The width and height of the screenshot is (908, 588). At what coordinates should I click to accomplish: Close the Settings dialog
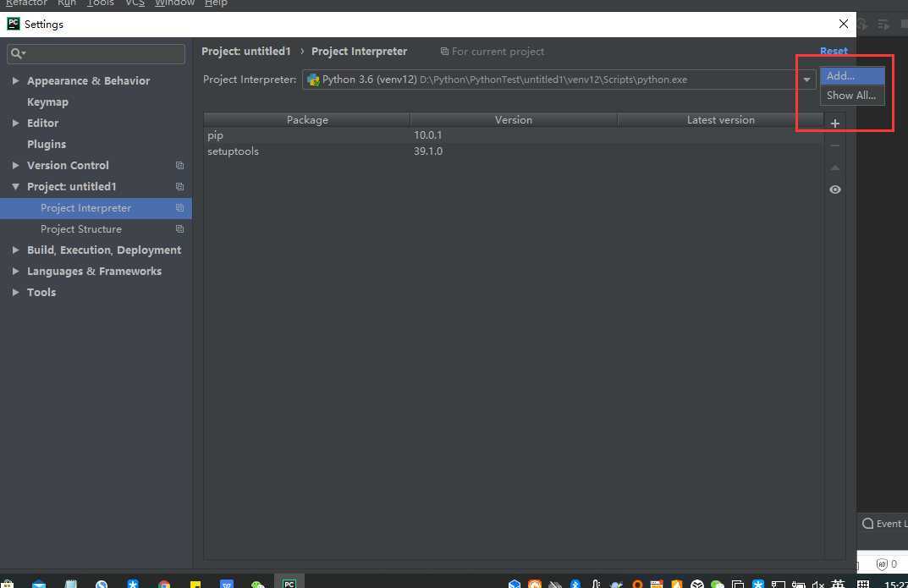843,24
